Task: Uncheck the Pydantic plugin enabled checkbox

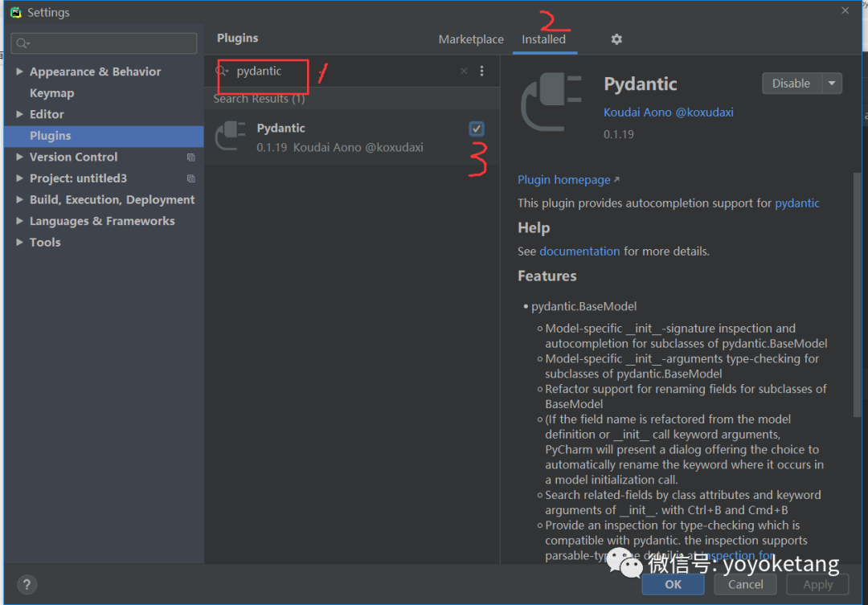Action: click(476, 129)
